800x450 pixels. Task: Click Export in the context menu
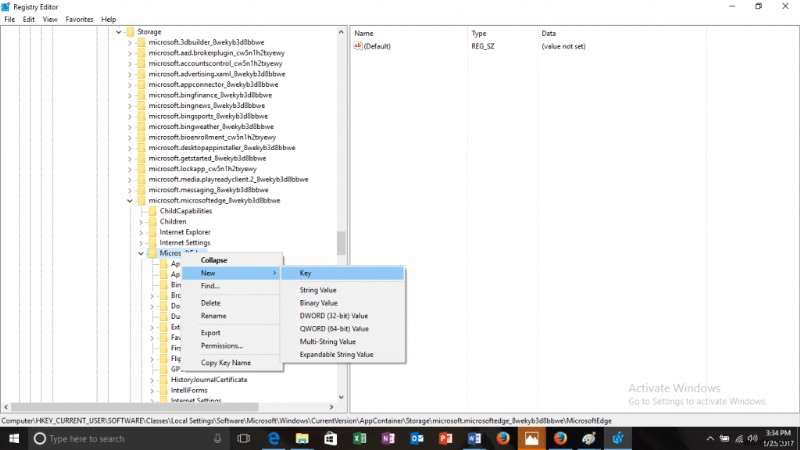(x=231, y=333)
